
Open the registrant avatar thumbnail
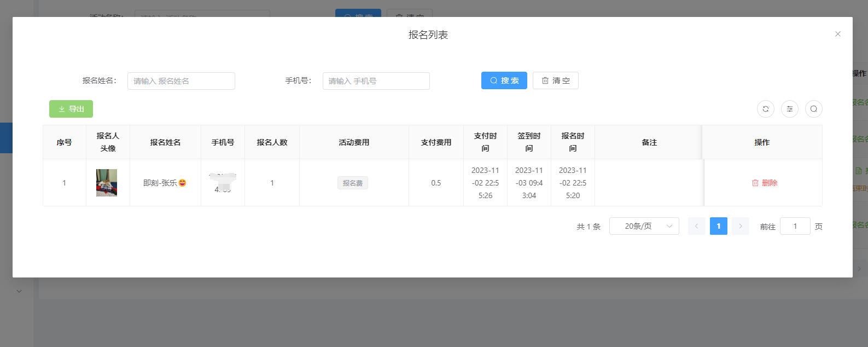(x=107, y=183)
